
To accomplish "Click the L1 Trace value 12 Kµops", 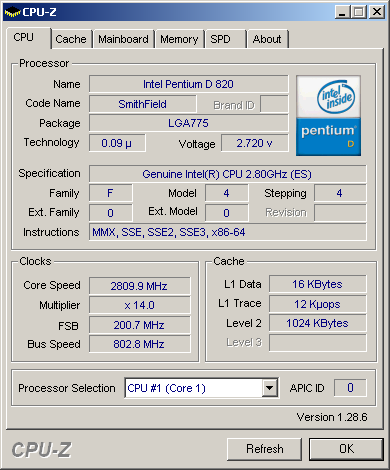I will pyautogui.click(x=318, y=304).
